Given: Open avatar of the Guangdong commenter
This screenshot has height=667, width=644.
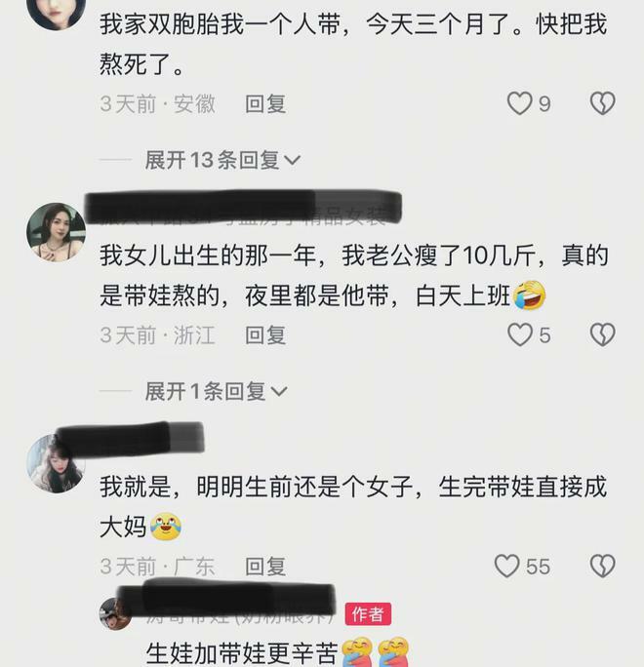Looking at the screenshot, I should pos(56,463).
